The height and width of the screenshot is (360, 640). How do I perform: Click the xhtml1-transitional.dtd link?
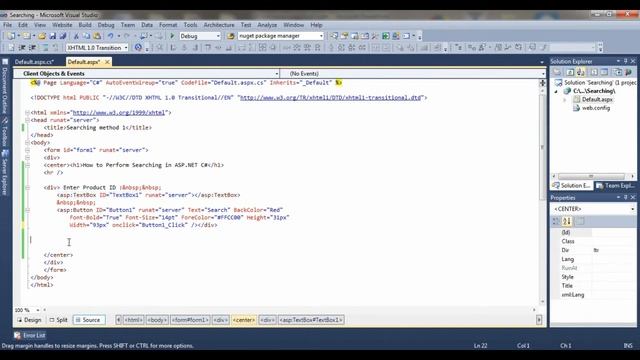point(331,98)
